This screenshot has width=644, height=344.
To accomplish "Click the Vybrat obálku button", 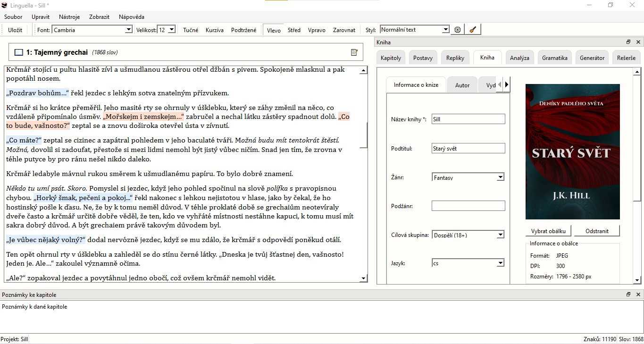I will click(x=548, y=231).
